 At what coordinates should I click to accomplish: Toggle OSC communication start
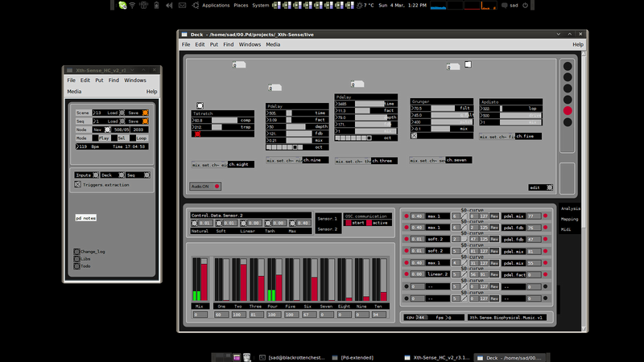[x=349, y=223]
